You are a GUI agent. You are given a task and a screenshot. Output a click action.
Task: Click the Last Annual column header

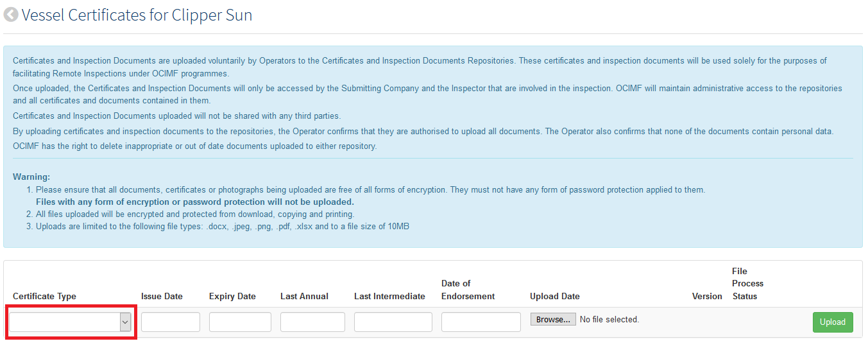click(x=304, y=297)
